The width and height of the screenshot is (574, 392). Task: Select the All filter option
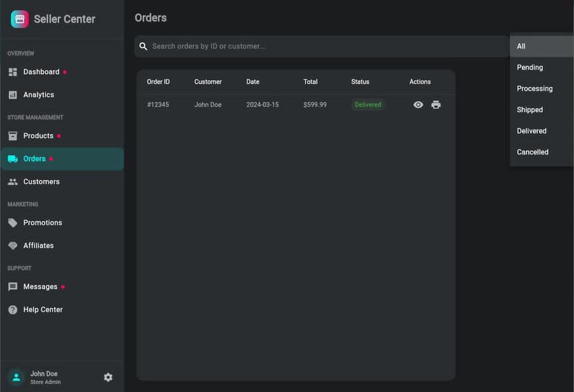[x=521, y=46]
